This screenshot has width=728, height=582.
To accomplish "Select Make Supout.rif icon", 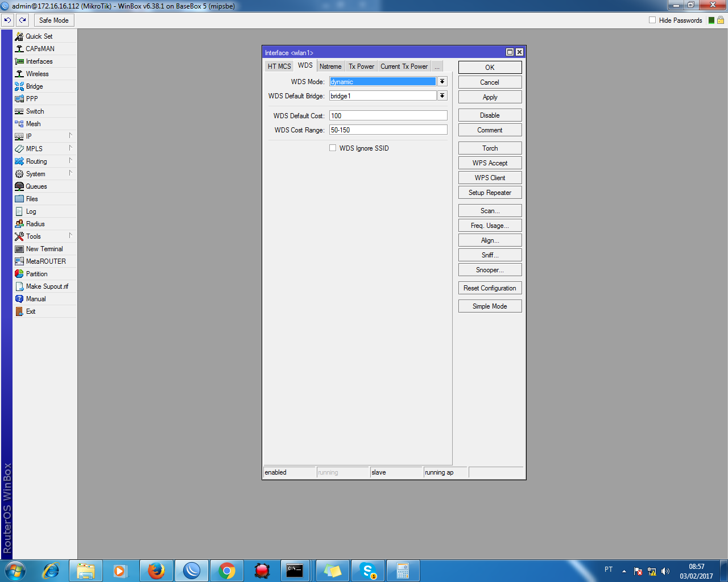I will click(19, 286).
